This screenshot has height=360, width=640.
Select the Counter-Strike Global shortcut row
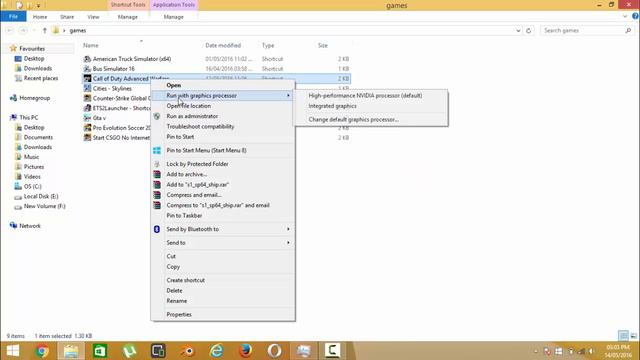click(117, 98)
